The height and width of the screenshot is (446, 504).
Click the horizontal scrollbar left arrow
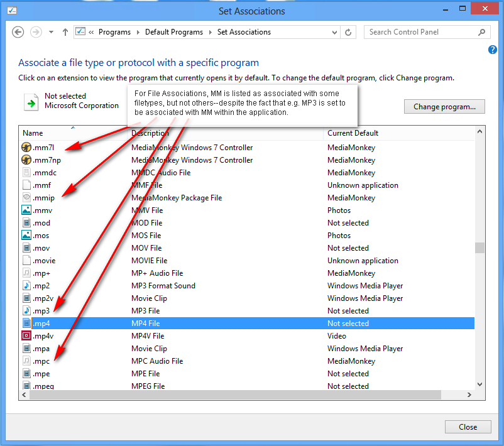24,394
